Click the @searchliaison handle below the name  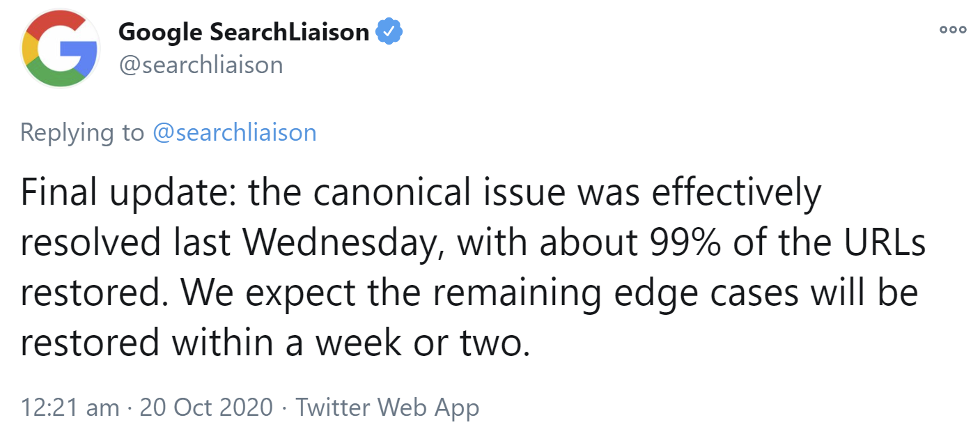(201, 65)
